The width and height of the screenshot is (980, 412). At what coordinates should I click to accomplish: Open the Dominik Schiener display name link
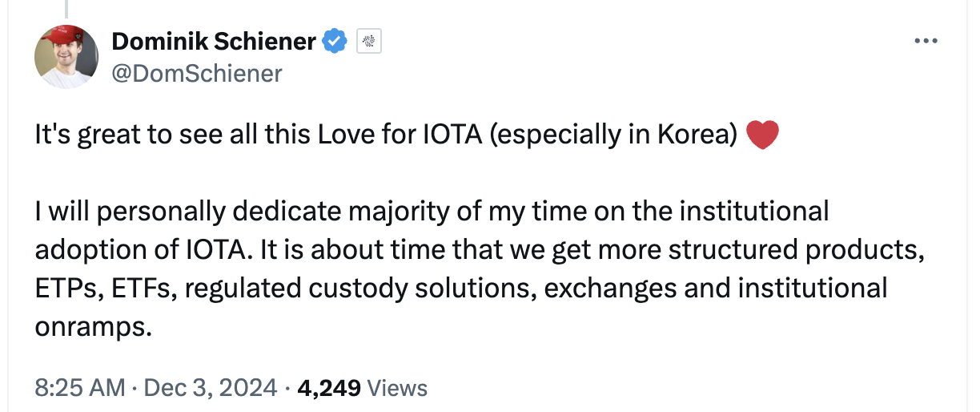pos(214,41)
